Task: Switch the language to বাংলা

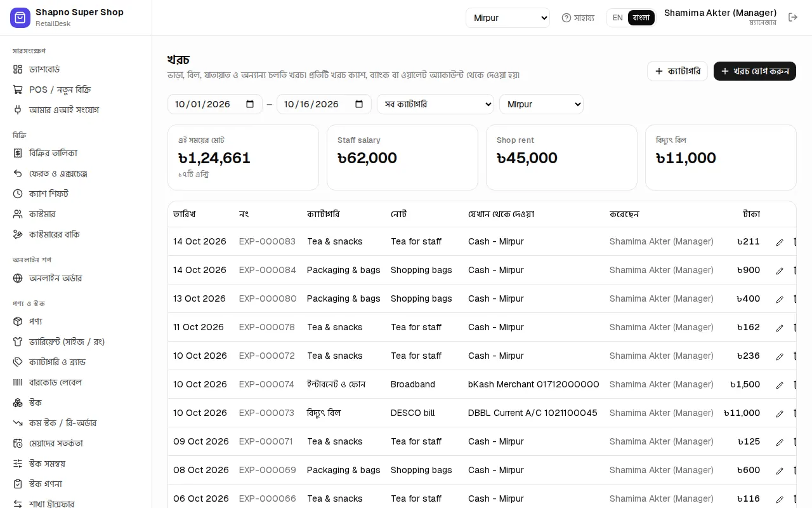Action: (x=641, y=18)
